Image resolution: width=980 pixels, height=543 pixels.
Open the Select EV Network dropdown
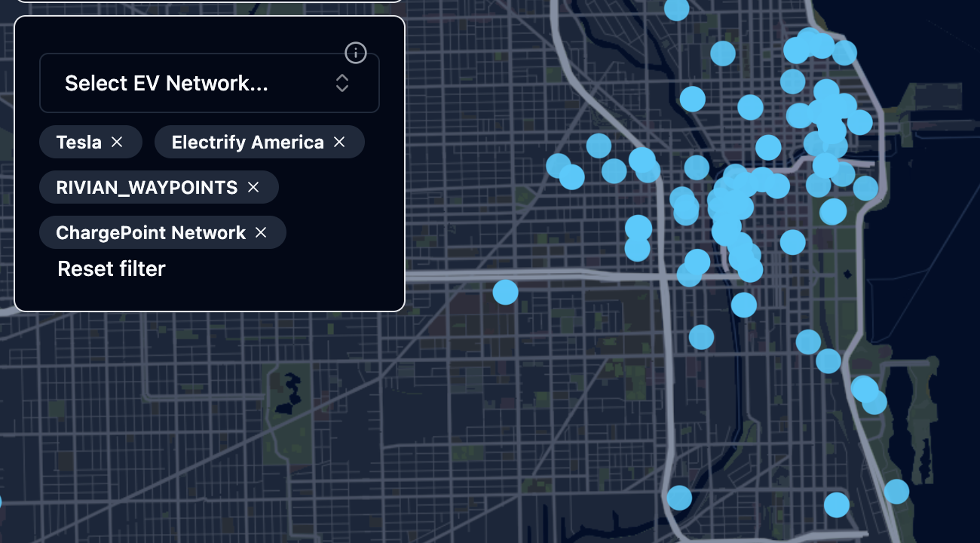[209, 83]
